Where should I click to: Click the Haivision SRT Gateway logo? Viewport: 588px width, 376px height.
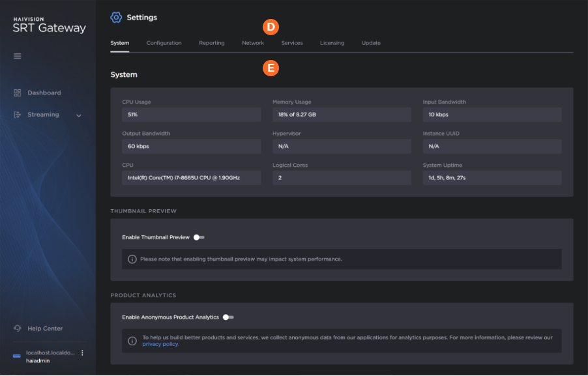point(49,25)
